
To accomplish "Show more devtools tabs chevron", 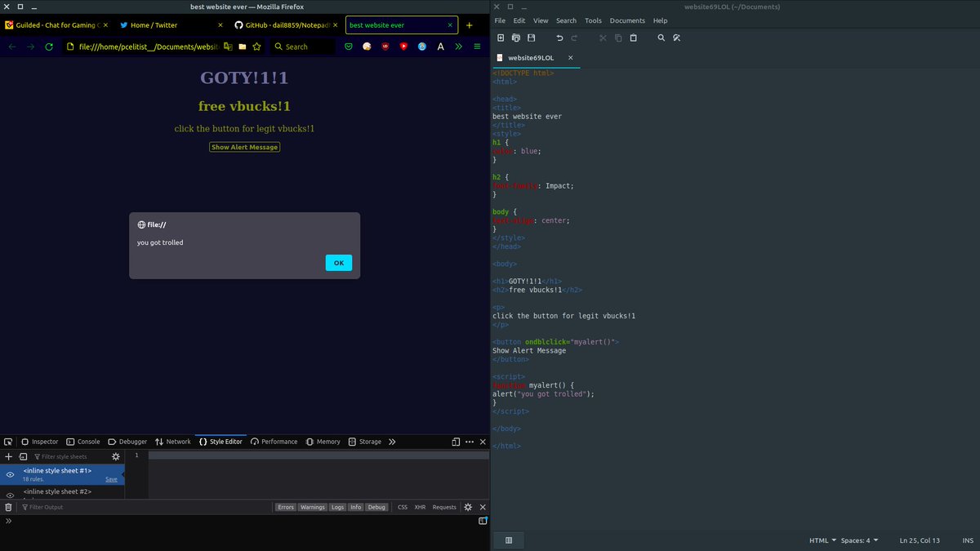I will click(392, 442).
